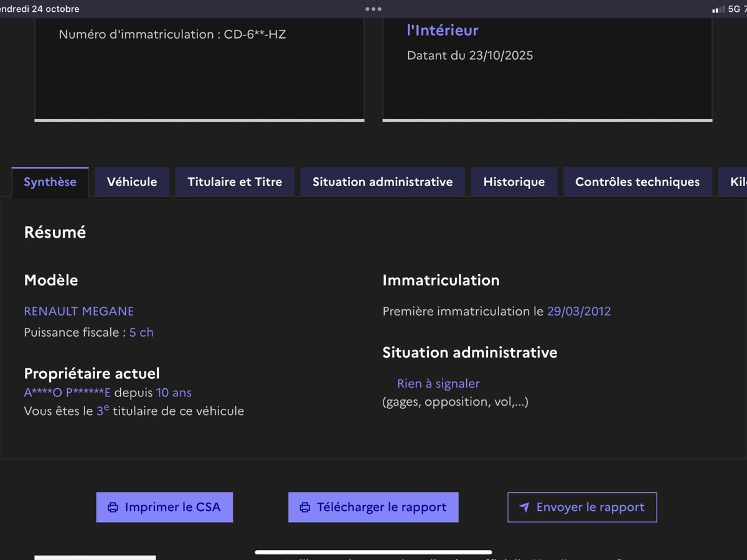The image size is (747, 560).
Task: Click the Rien à signaler status
Action: pos(438,384)
